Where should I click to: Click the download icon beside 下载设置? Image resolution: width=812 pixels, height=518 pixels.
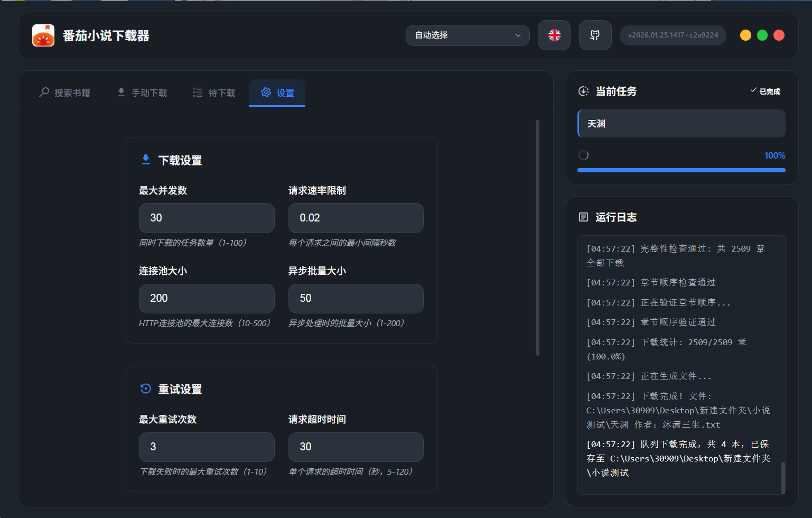point(146,160)
